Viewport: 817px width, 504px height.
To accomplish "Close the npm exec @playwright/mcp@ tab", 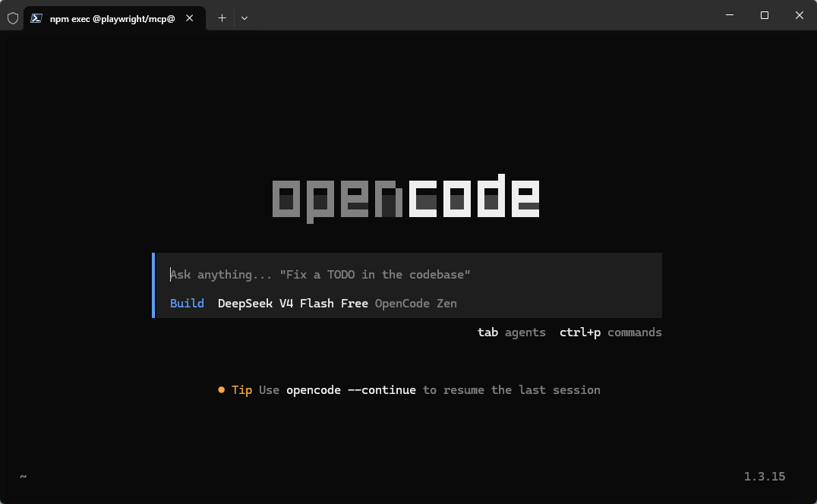I will coord(190,18).
